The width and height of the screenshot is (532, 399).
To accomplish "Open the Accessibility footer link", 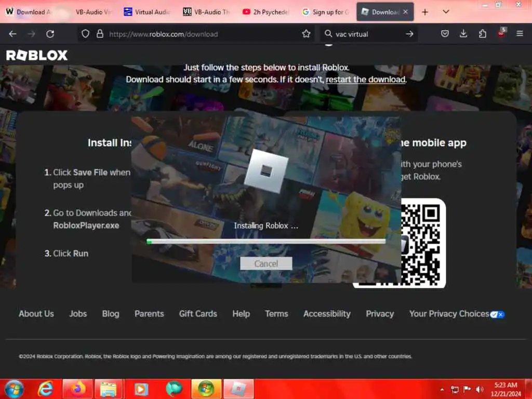I will pos(327,314).
